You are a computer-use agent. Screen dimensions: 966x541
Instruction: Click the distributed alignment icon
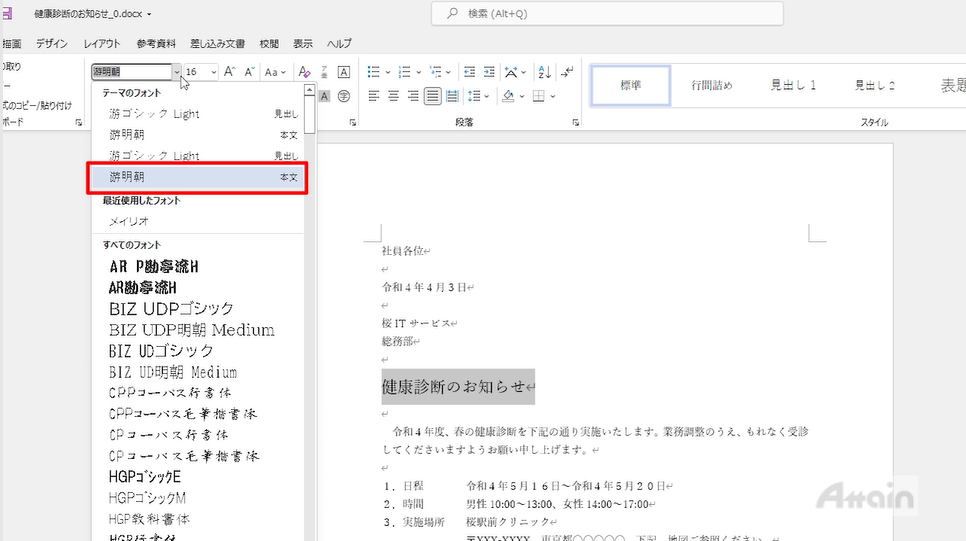click(x=453, y=96)
